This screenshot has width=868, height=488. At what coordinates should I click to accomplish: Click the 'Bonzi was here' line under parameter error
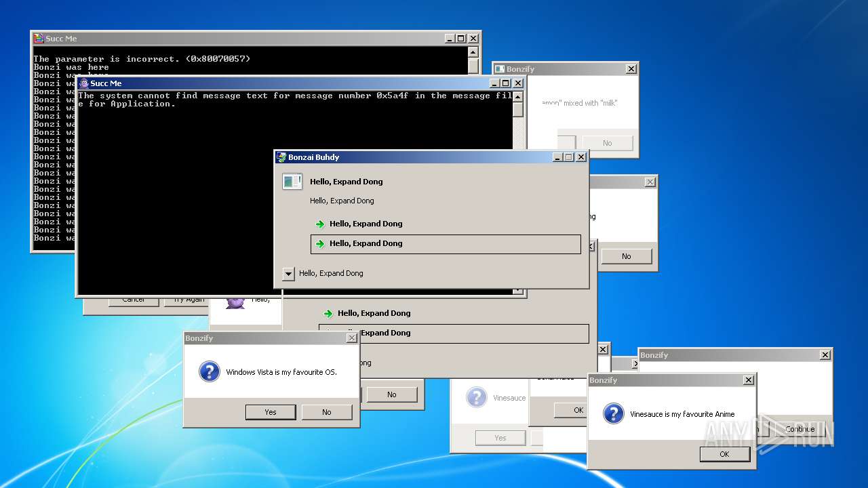tap(71, 67)
